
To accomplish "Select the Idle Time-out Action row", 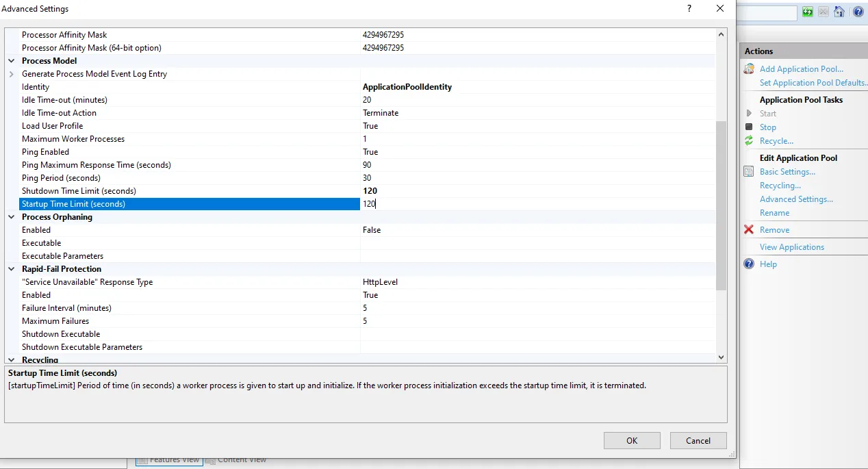I will click(366, 113).
